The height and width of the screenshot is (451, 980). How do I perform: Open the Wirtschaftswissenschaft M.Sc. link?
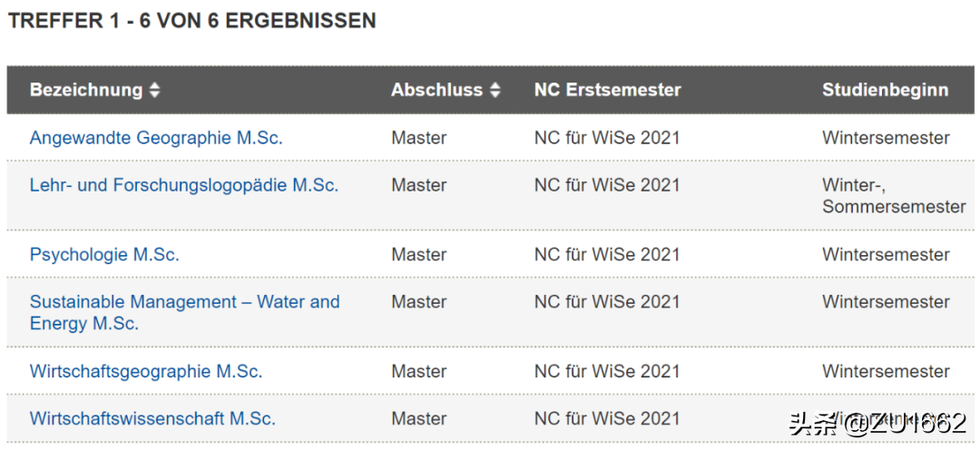(152, 418)
